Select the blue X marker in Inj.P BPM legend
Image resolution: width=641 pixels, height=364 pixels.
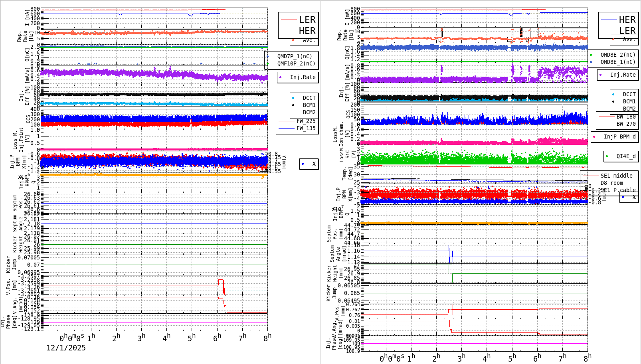tap(303, 164)
